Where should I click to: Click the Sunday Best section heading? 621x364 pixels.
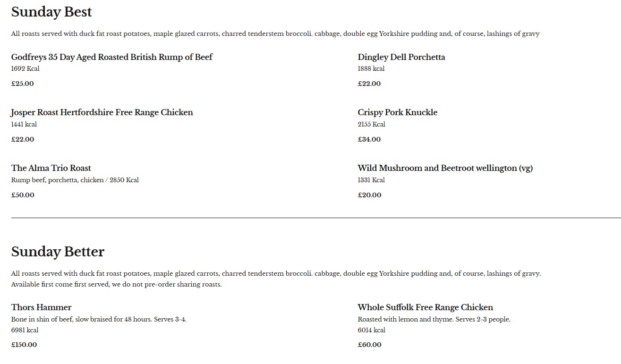pos(51,12)
